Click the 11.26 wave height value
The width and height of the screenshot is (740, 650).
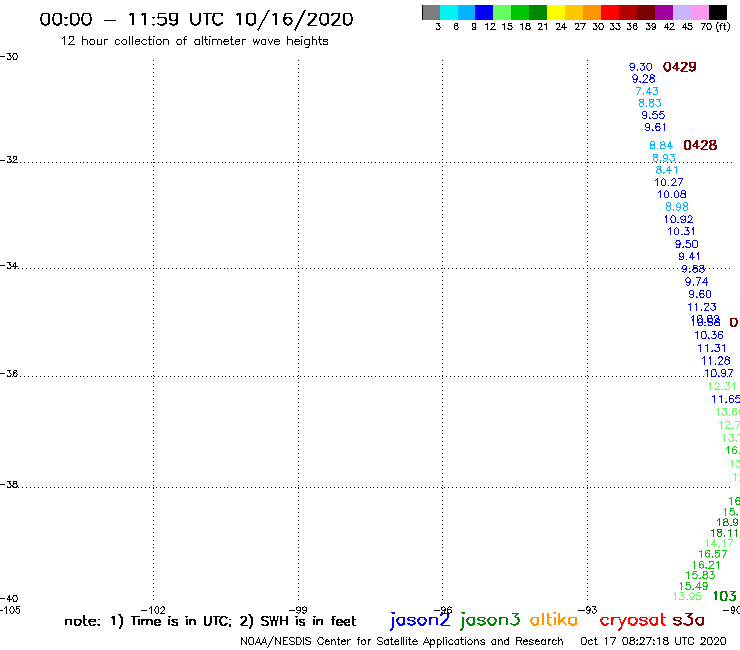click(715, 361)
